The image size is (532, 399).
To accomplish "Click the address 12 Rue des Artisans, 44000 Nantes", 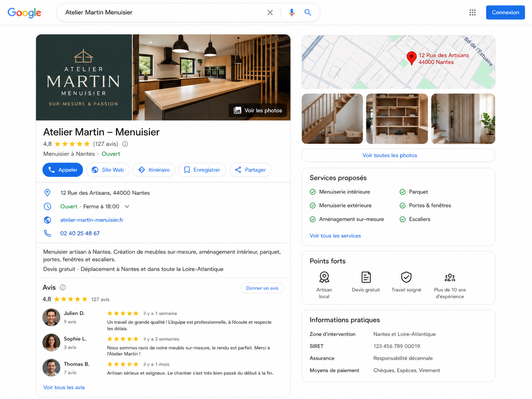I will coord(105,193).
